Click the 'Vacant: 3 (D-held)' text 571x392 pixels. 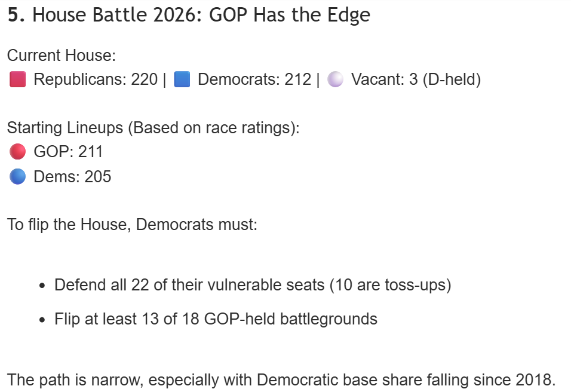tap(416, 79)
